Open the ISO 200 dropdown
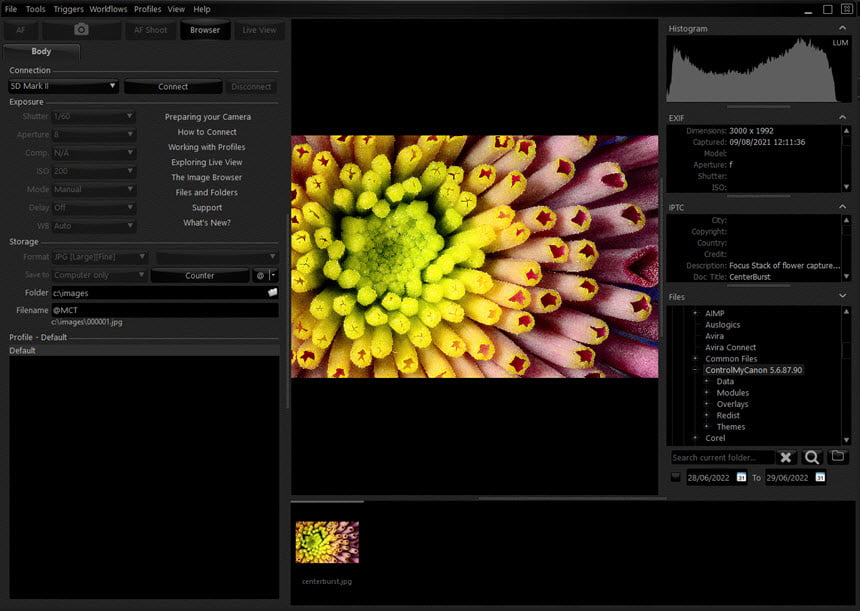 pos(94,171)
